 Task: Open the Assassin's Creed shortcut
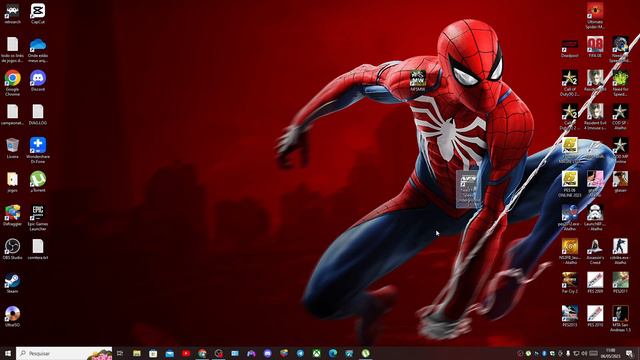pyautogui.click(x=595, y=251)
